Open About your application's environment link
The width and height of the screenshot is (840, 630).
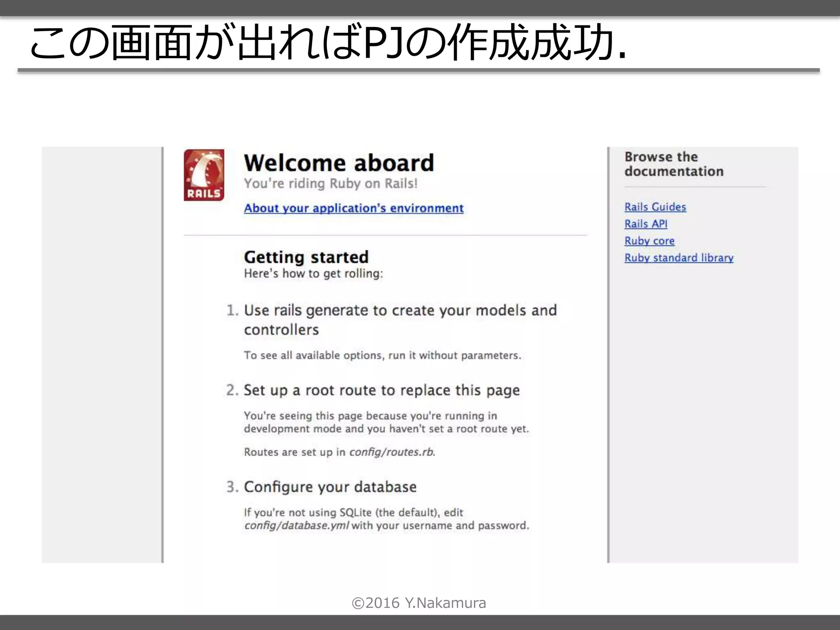(354, 208)
